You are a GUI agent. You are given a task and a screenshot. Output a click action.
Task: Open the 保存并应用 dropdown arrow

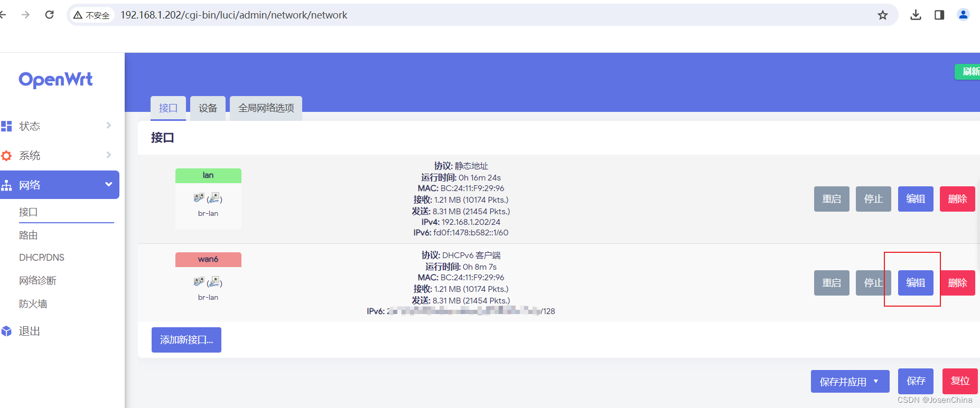click(876, 381)
